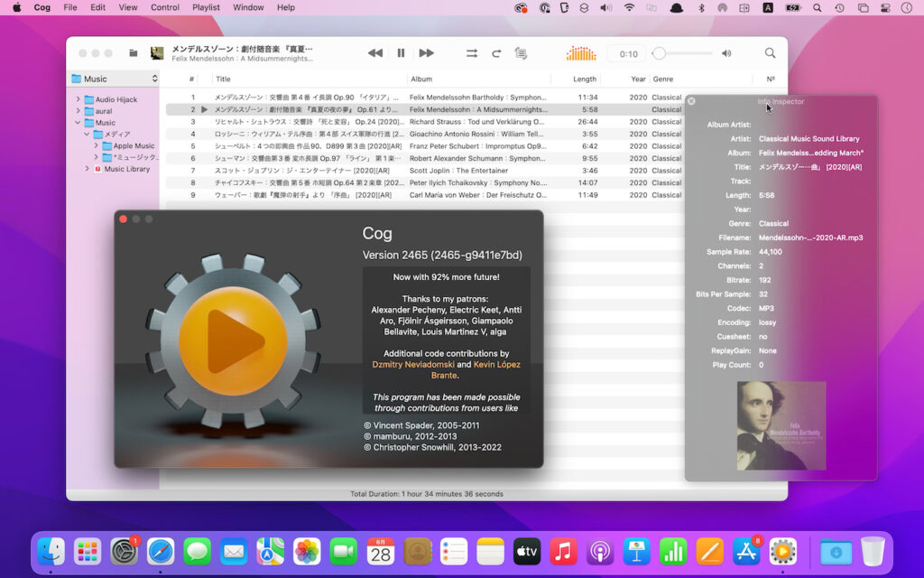Open the Control menu in the menu bar

(165, 7)
